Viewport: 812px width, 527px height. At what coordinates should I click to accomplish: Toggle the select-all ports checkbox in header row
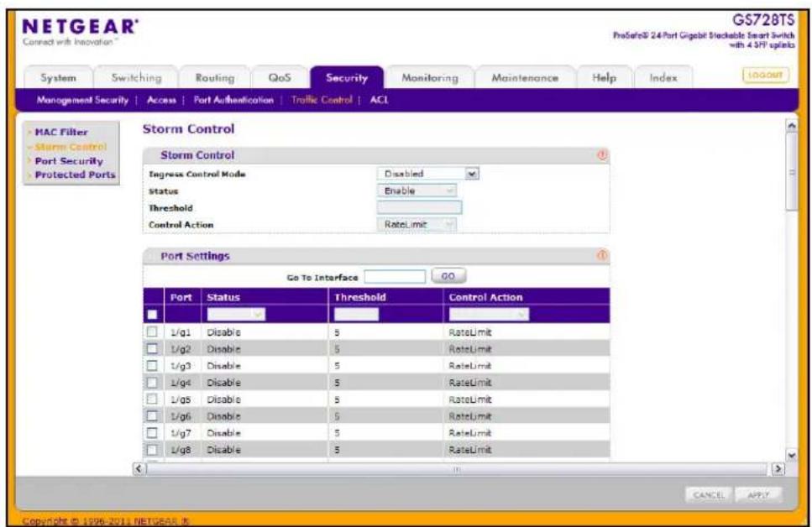point(152,314)
